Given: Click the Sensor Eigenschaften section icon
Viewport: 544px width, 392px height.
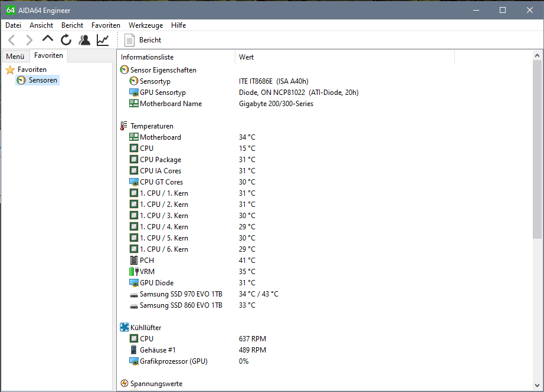Looking at the screenshot, I should tap(124, 70).
